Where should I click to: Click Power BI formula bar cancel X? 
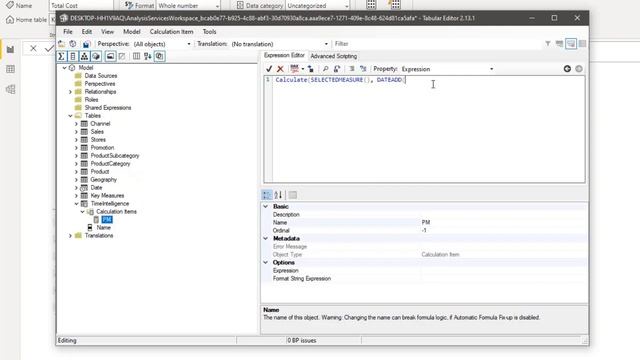coord(33,49)
